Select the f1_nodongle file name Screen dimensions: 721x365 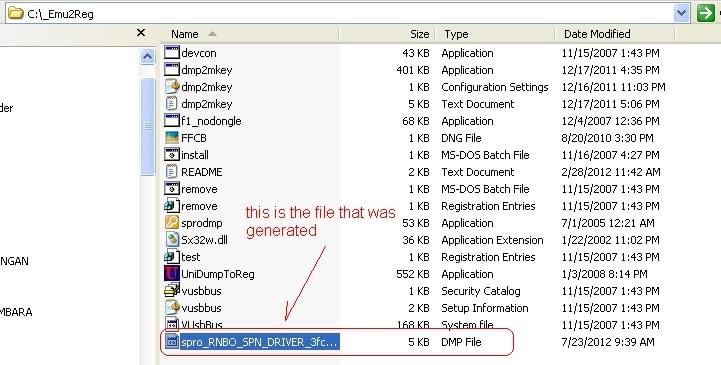[x=211, y=121]
